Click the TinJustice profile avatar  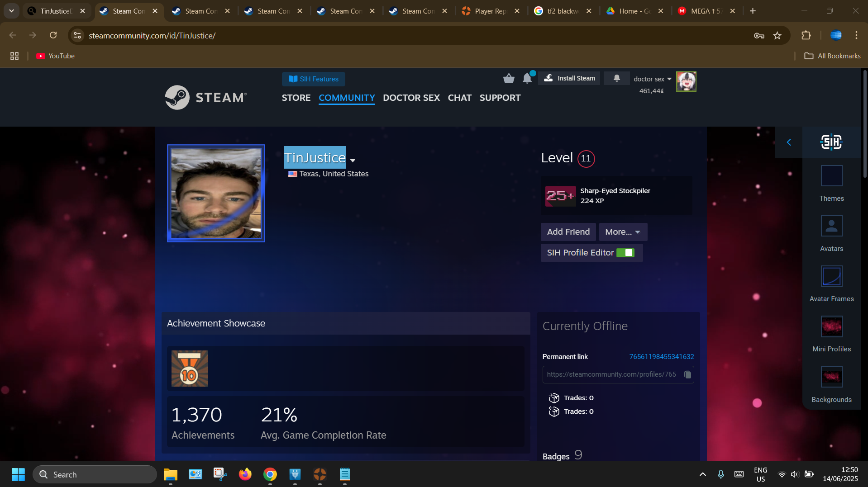tap(216, 193)
